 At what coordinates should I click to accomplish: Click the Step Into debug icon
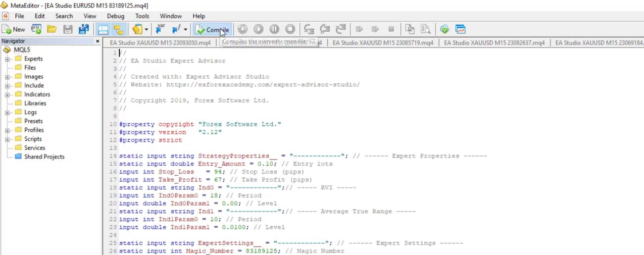[x=309, y=30]
